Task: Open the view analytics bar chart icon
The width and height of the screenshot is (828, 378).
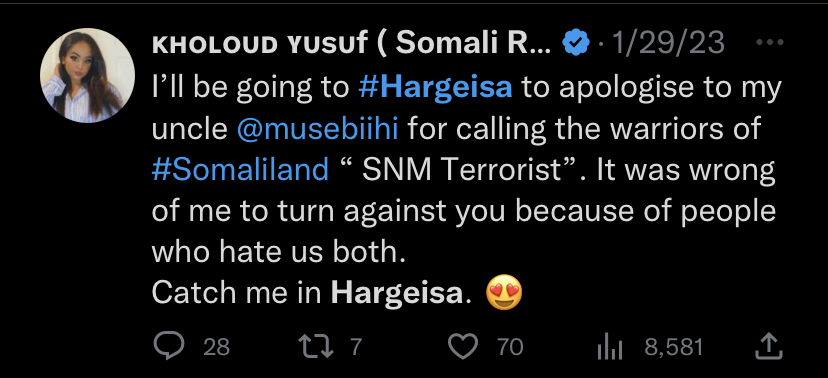Action: 609,347
